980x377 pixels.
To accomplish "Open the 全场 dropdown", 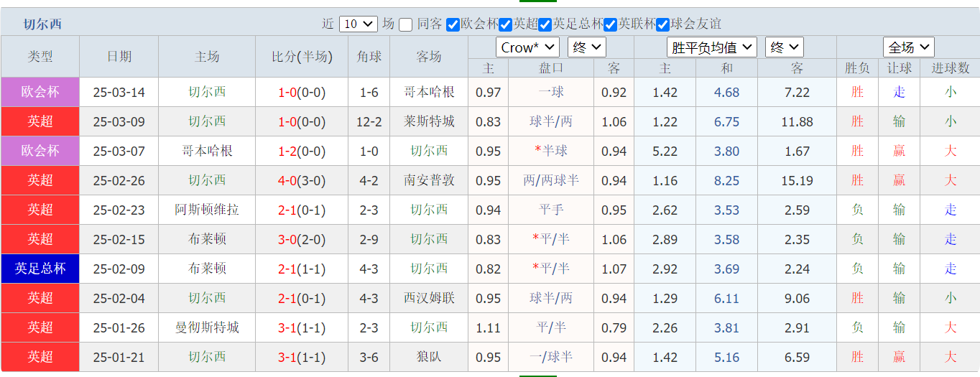I will click(909, 47).
